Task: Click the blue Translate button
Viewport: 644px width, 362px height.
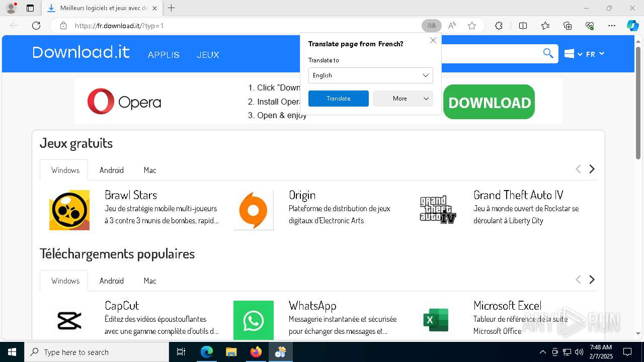Action: click(x=339, y=99)
